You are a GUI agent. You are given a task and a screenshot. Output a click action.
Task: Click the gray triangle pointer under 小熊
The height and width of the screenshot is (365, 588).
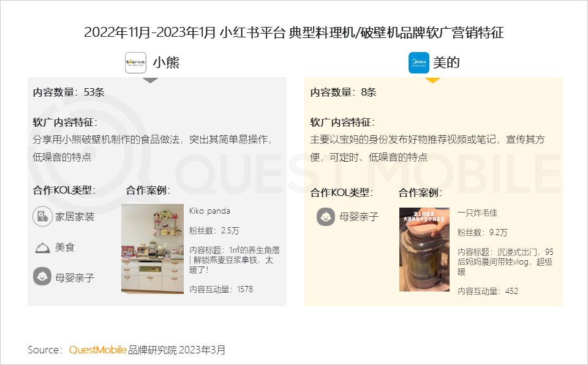(x=151, y=80)
